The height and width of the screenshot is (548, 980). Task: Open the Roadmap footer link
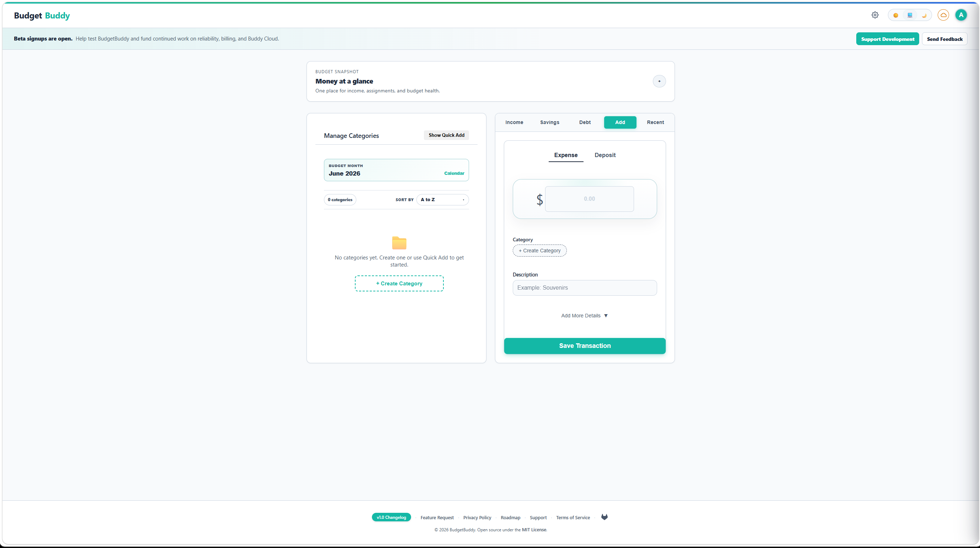point(511,518)
